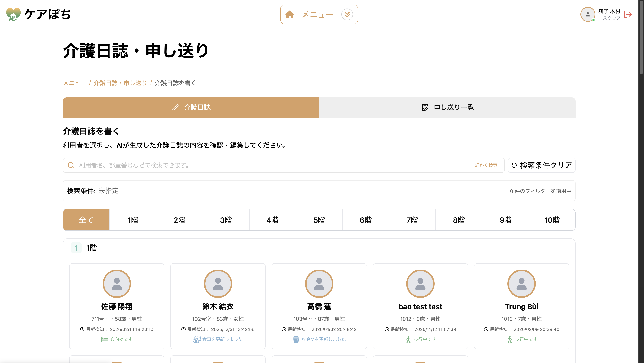Click the 0 件のフィルターを適用中 text
The width and height of the screenshot is (644, 363).
[541, 191]
